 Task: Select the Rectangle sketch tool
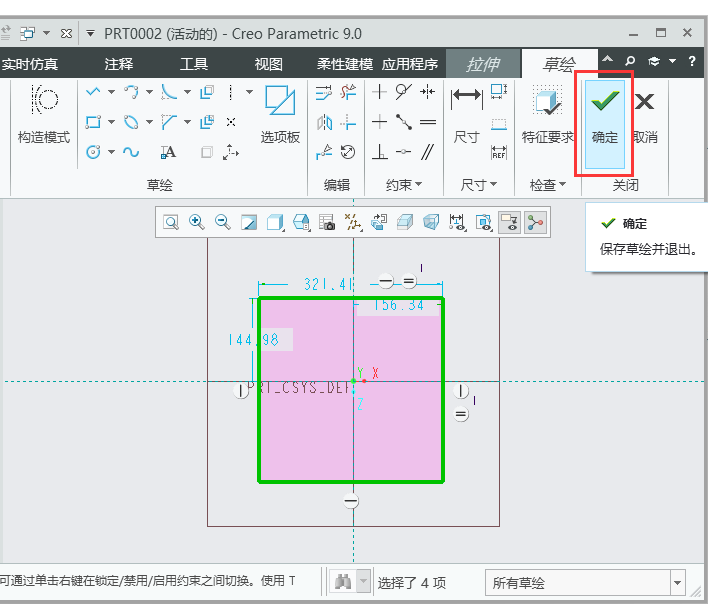pyautogui.click(x=93, y=122)
